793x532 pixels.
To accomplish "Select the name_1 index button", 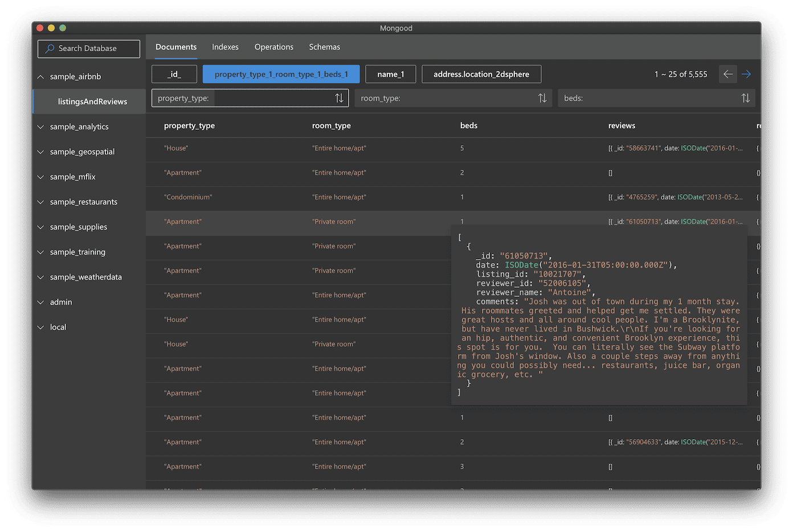I will (391, 74).
